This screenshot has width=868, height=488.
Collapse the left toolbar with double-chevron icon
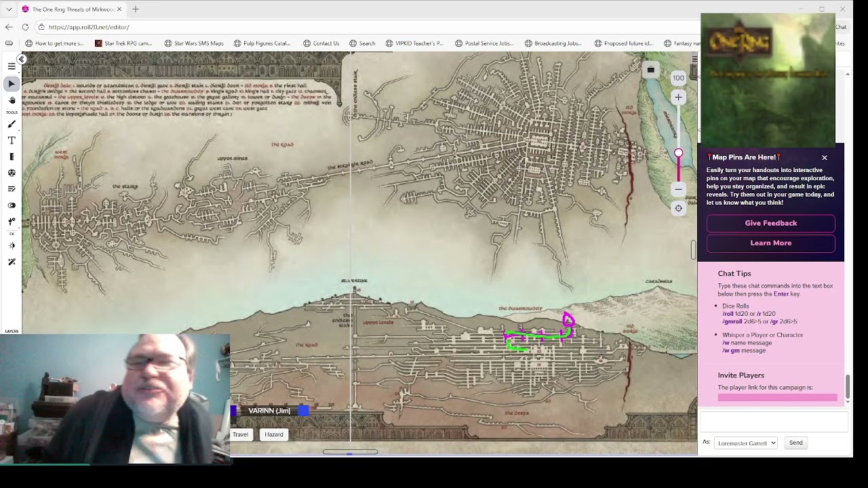point(22,60)
